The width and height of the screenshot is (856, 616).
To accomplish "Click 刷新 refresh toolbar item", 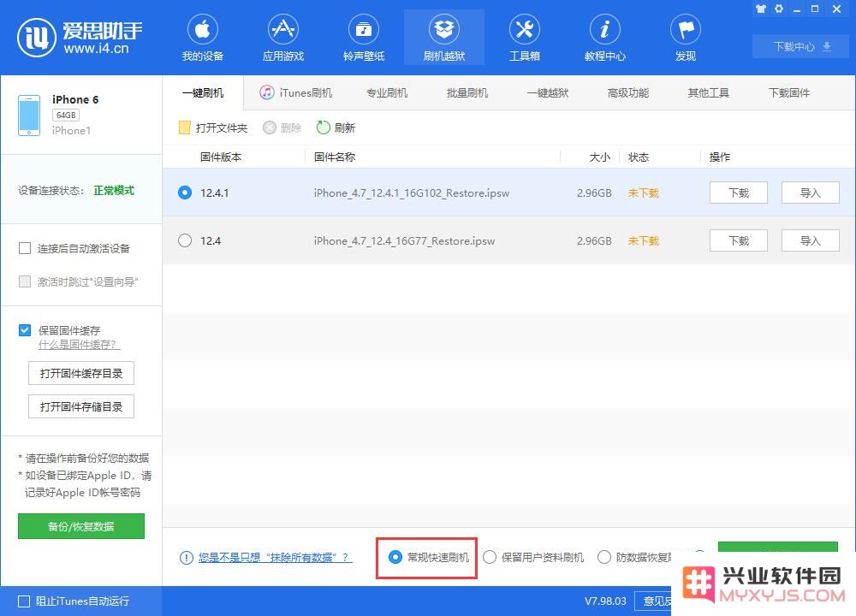I will (x=336, y=127).
